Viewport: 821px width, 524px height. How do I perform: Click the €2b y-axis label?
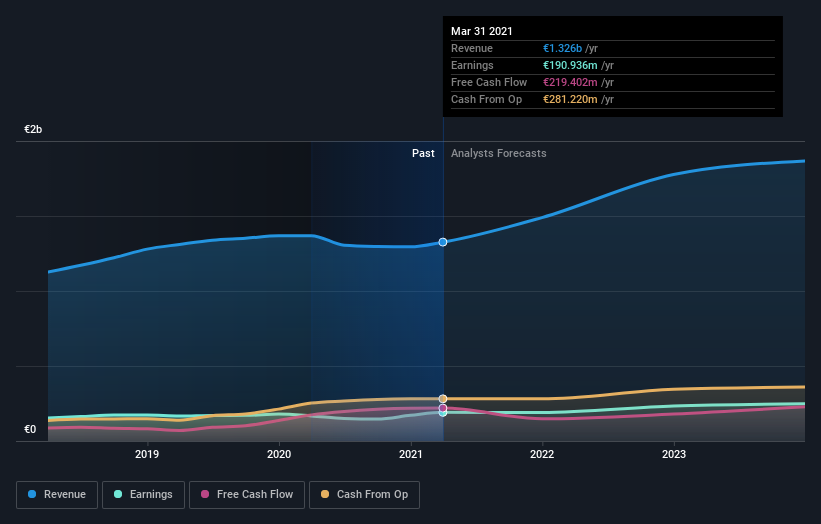(33, 129)
